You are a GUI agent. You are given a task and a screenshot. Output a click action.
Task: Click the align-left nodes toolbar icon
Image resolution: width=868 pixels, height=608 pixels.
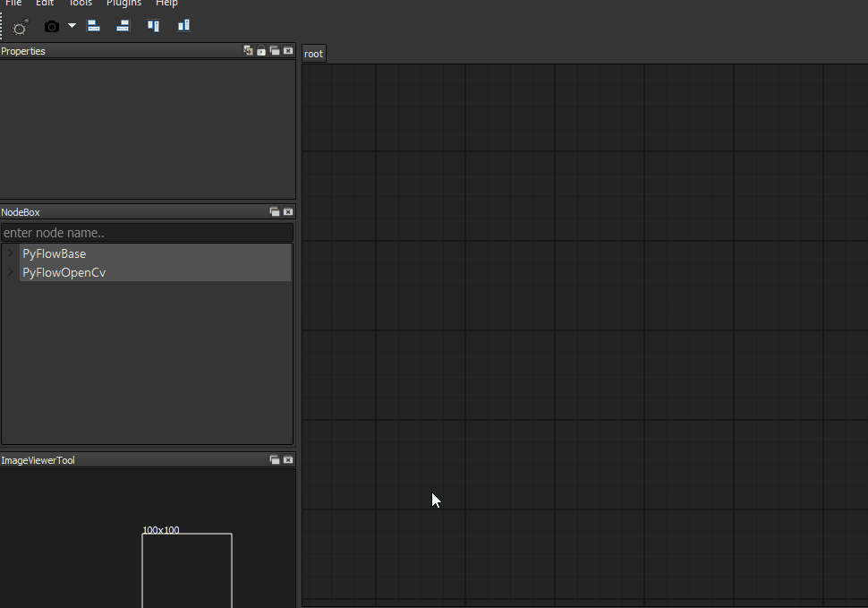point(93,26)
